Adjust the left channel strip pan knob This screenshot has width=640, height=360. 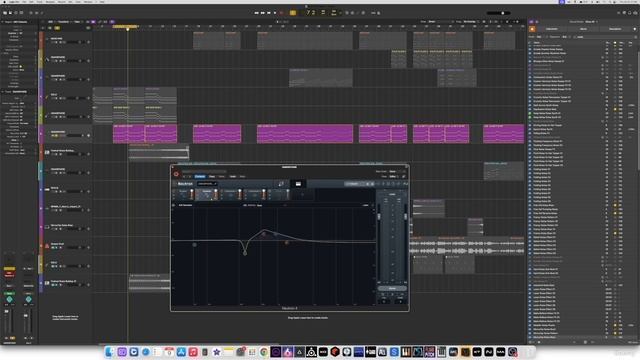coord(9,299)
